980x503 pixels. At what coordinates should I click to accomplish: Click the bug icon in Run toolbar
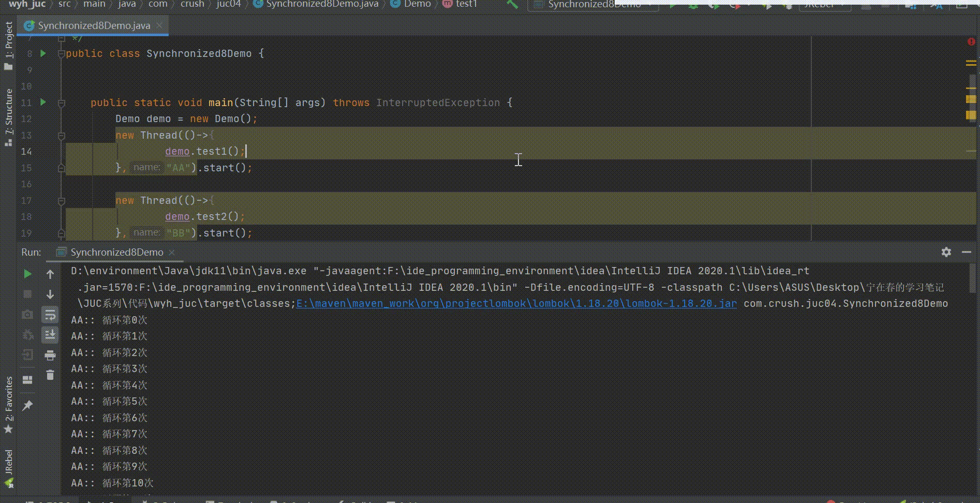[x=27, y=335]
